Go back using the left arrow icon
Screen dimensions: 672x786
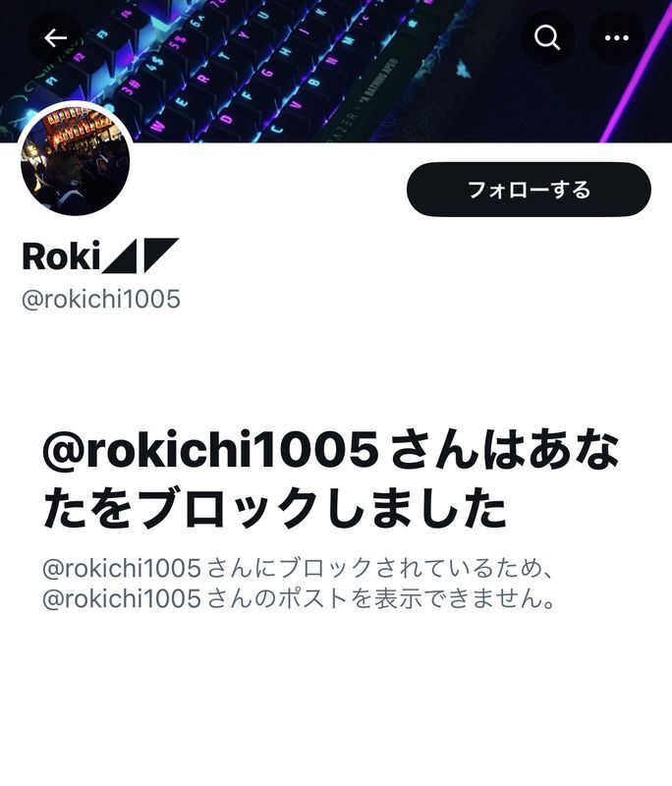pyautogui.click(x=55, y=37)
